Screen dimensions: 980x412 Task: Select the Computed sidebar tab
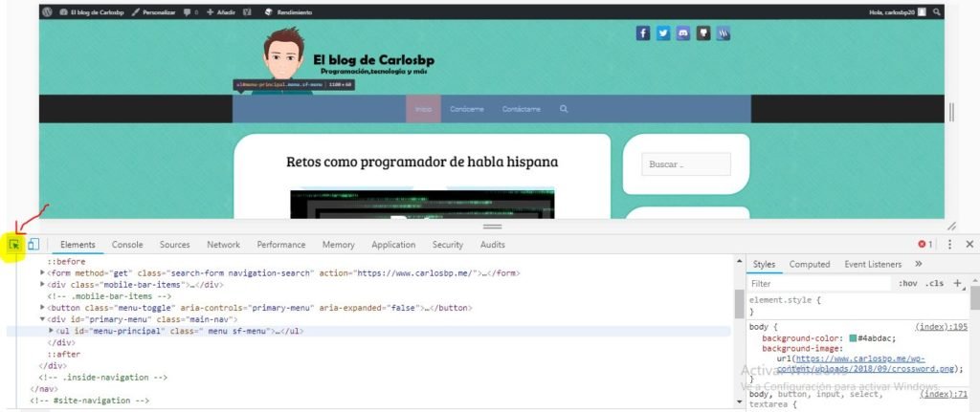(810, 264)
